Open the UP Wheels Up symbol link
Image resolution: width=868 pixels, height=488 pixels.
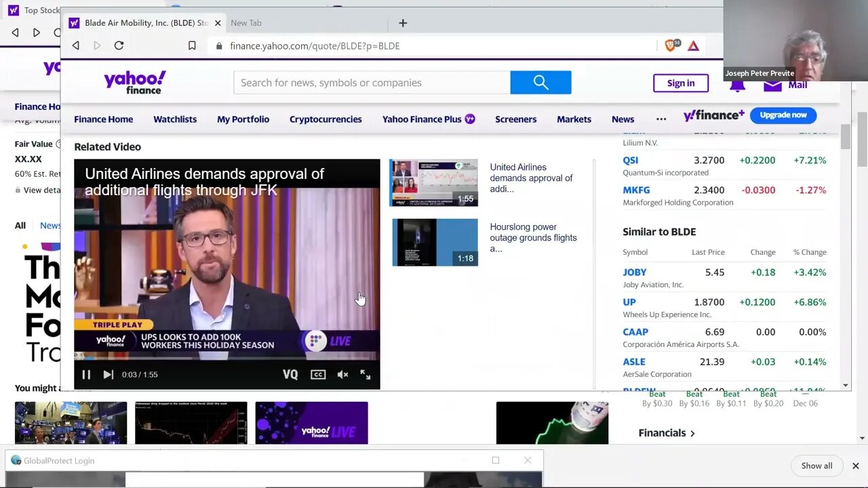click(629, 302)
